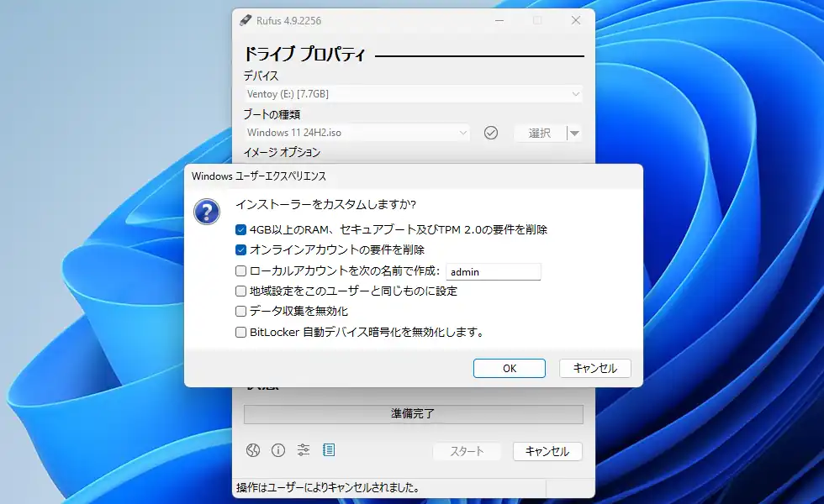Click the 準備完了 progress bar
Image resolution: width=824 pixels, height=504 pixels.
point(413,413)
